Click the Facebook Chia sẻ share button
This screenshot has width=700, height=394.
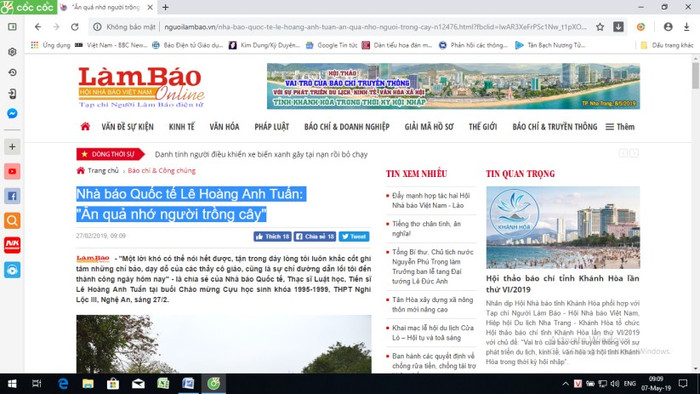[x=315, y=236]
